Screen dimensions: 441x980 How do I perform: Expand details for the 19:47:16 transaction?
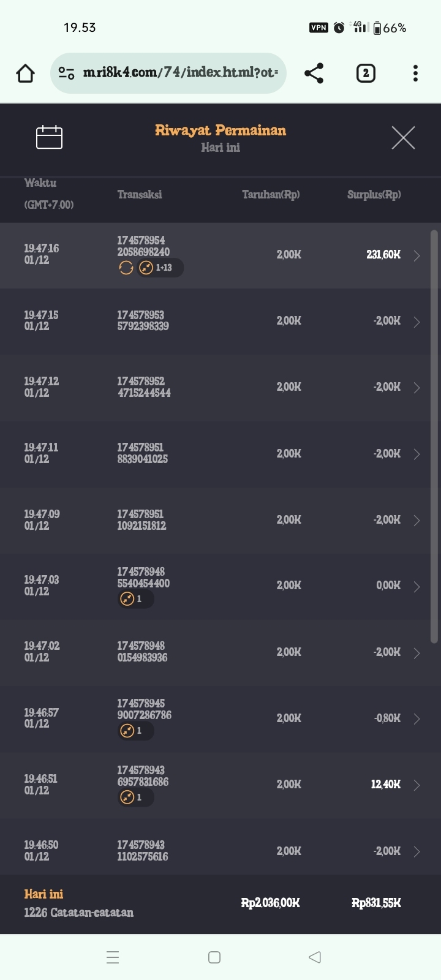point(417,255)
